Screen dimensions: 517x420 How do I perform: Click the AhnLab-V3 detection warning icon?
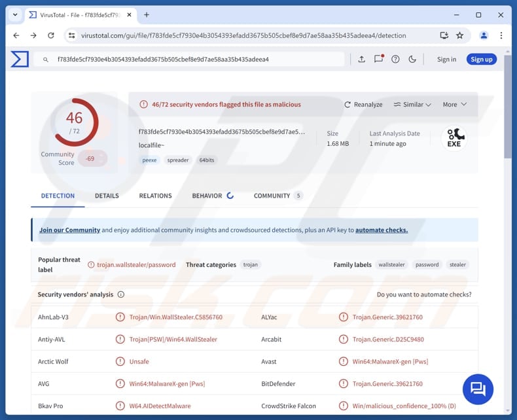(x=120, y=317)
